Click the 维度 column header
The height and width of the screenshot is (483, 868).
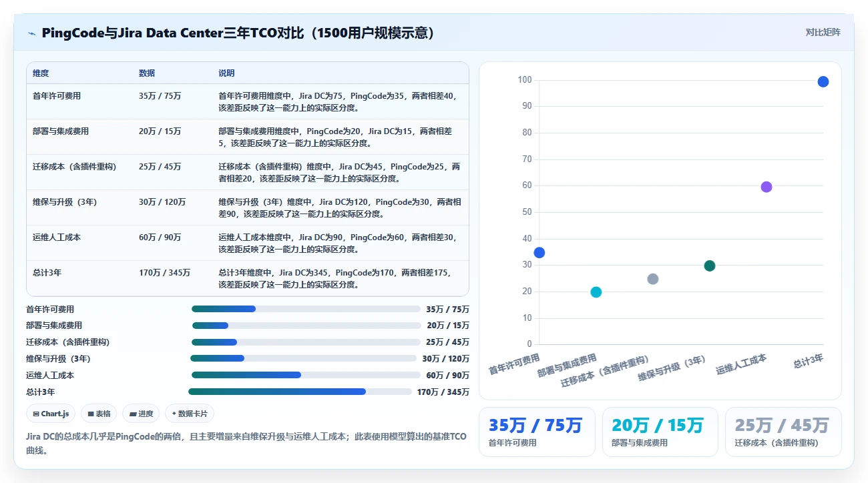(x=41, y=73)
